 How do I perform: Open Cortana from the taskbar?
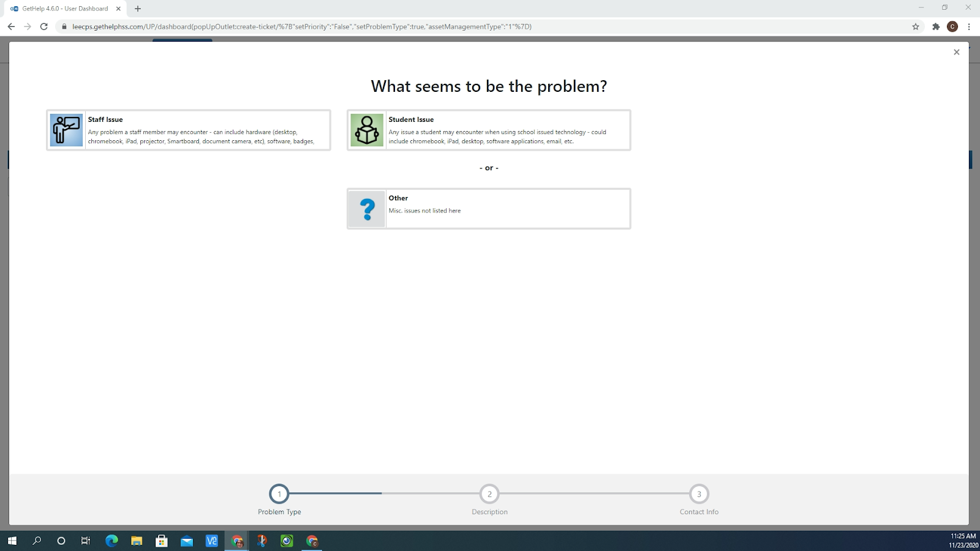[61, 541]
